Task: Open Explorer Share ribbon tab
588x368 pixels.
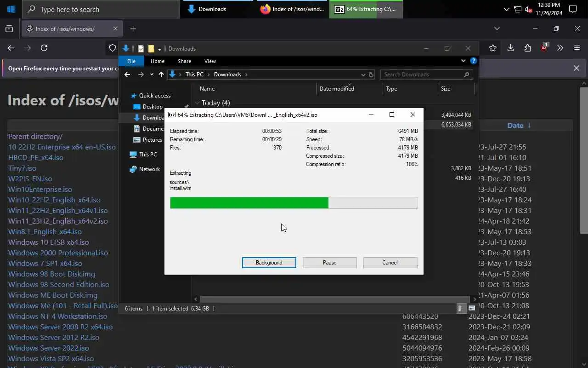Action: 184,61
